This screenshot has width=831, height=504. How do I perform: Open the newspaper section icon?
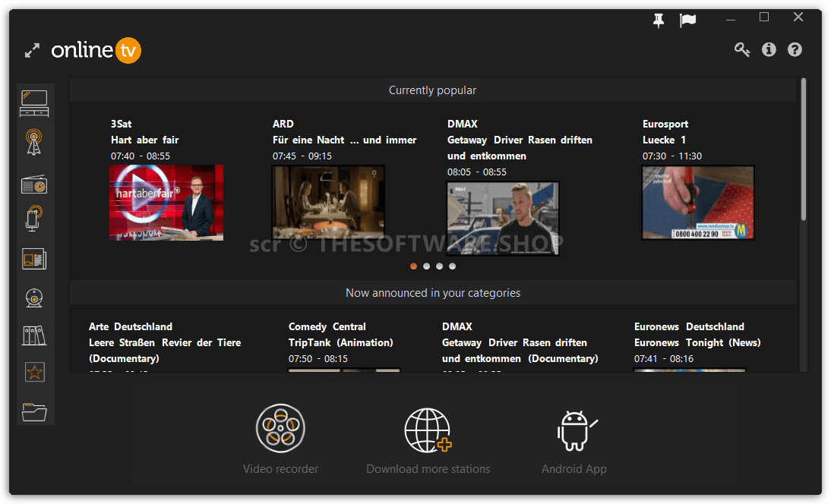pos(34,260)
